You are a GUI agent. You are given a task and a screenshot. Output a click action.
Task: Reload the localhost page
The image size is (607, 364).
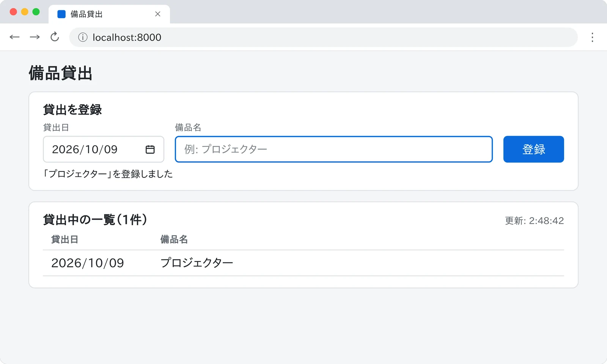click(55, 37)
